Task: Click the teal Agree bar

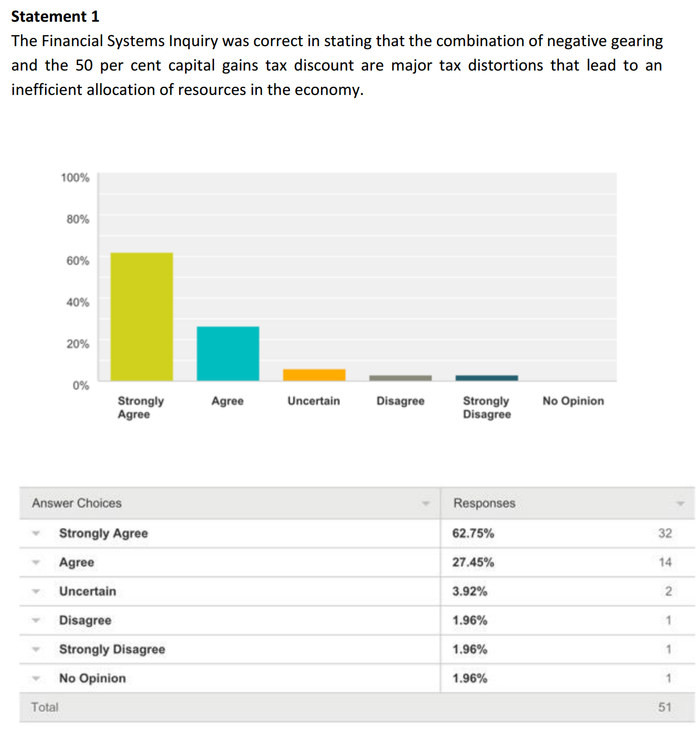Action: [x=228, y=353]
